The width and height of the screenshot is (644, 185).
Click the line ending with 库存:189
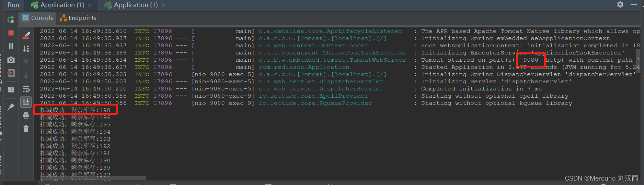(x=75, y=168)
